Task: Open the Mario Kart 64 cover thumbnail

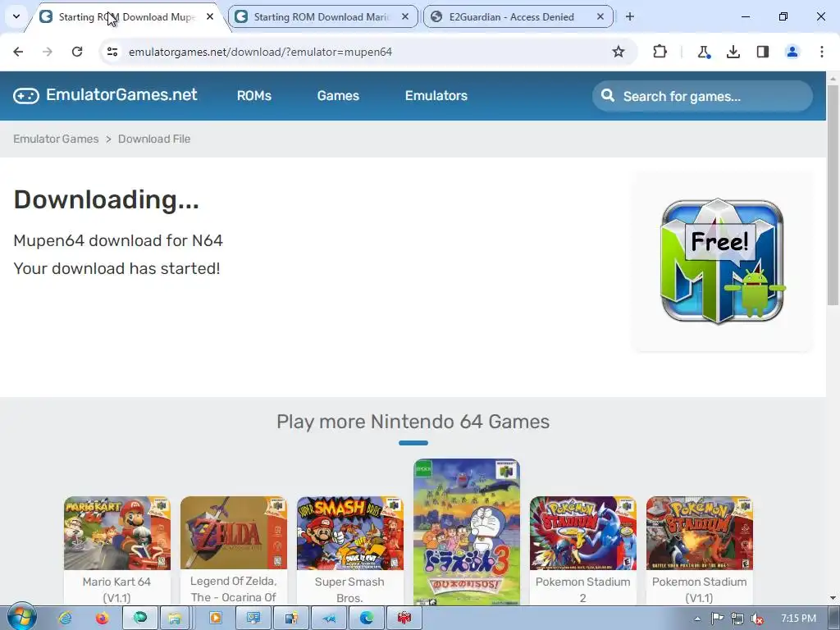Action: (x=117, y=533)
